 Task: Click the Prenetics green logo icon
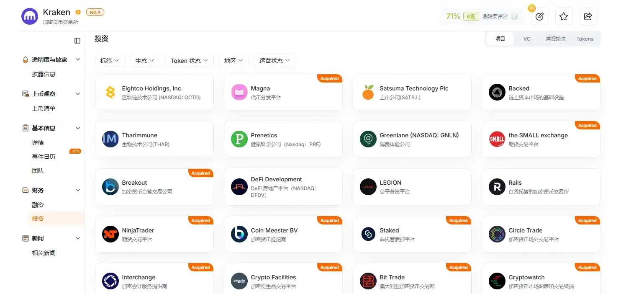point(239,139)
